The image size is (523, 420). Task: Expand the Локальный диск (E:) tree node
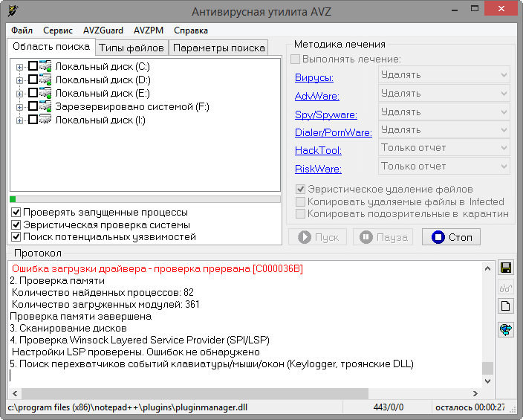coord(19,94)
